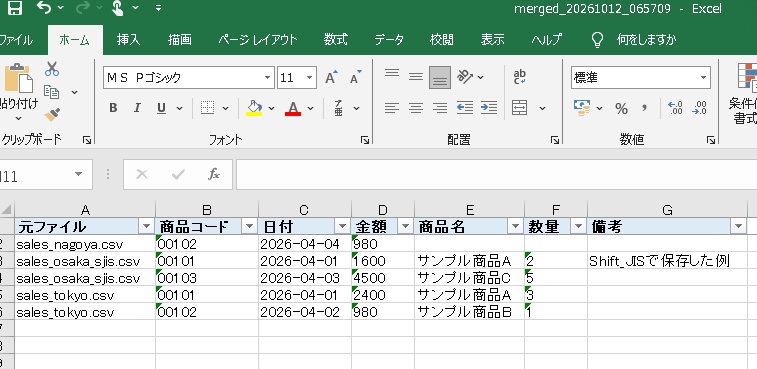
Task: Toggle Bold formatting
Action: point(113,108)
